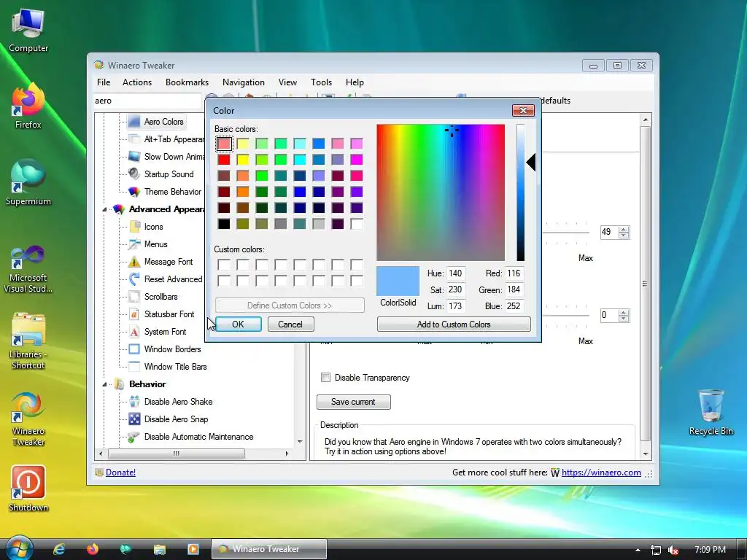Viewport: 747px width, 560px height.
Task: Open the Aero Colors icon in the tree
Action: pos(134,122)
